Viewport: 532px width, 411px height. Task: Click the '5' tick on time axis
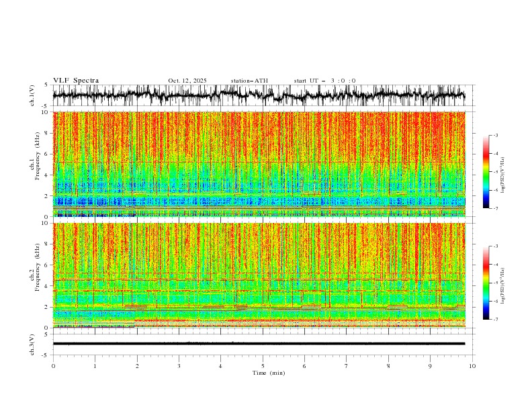coord(263,366)
